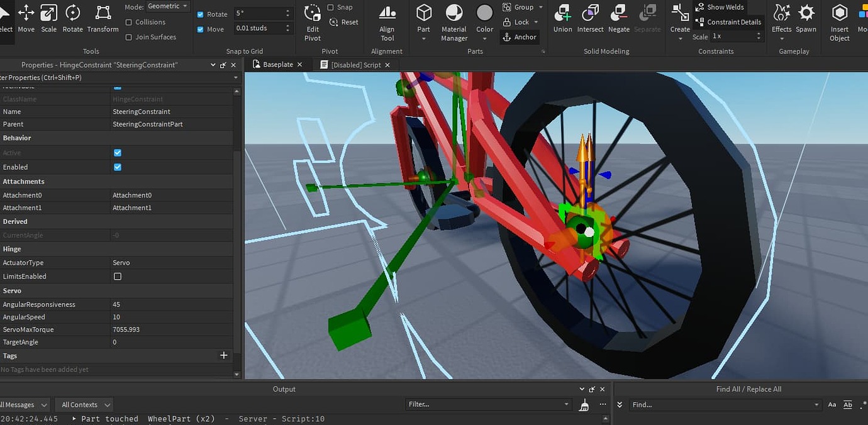Click the rotate snap increment stepper
Screen dimensions: 868x425
coord(286,13)
